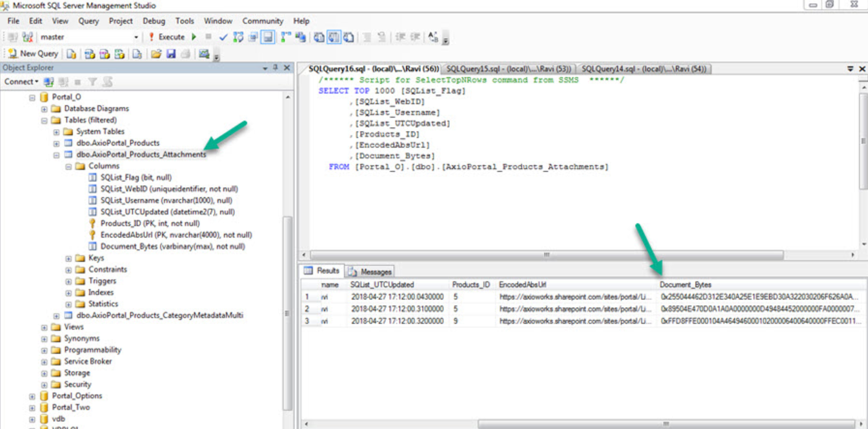The image size is (868, 429).
Task: Select the Programmability folder
Action: (x=92, y=350)
